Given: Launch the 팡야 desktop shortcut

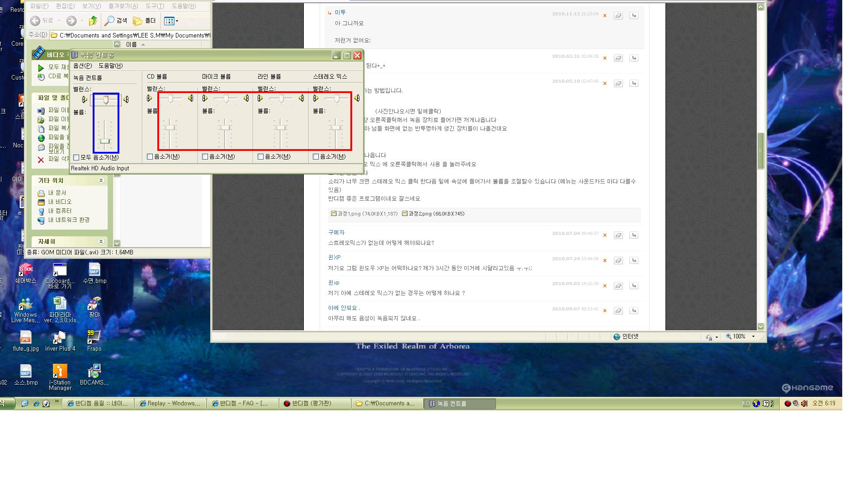Looking at the screenshot, I should pyautogui.click(x=94, y=307).
